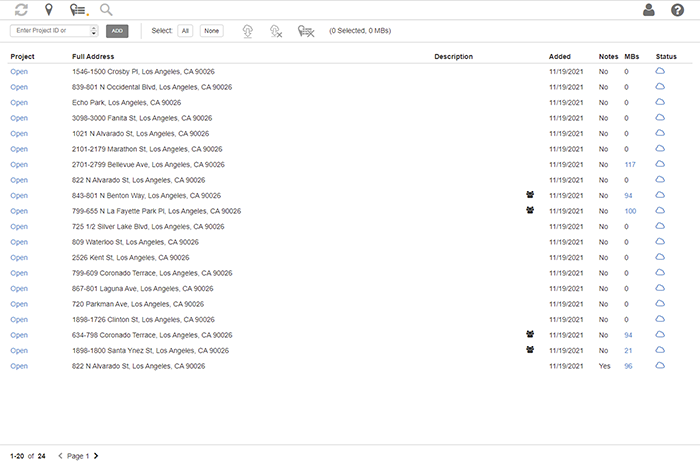Viewport: 700px width, 467px height.
Task: Open the user account icon
Action: [649, 10]
